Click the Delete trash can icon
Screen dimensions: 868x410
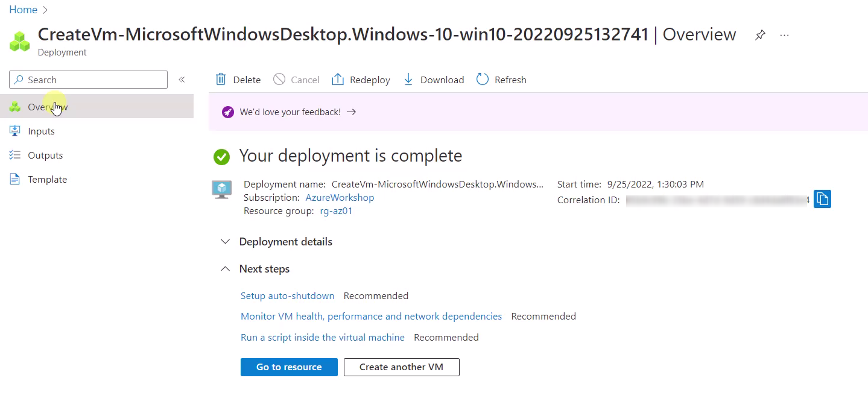pos(221,80)
